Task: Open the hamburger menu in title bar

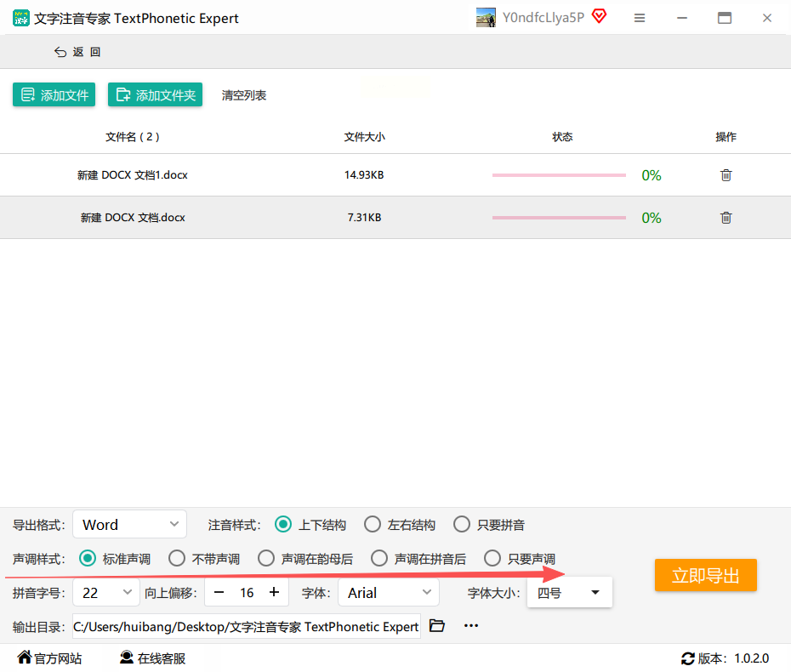Action: 640,18
